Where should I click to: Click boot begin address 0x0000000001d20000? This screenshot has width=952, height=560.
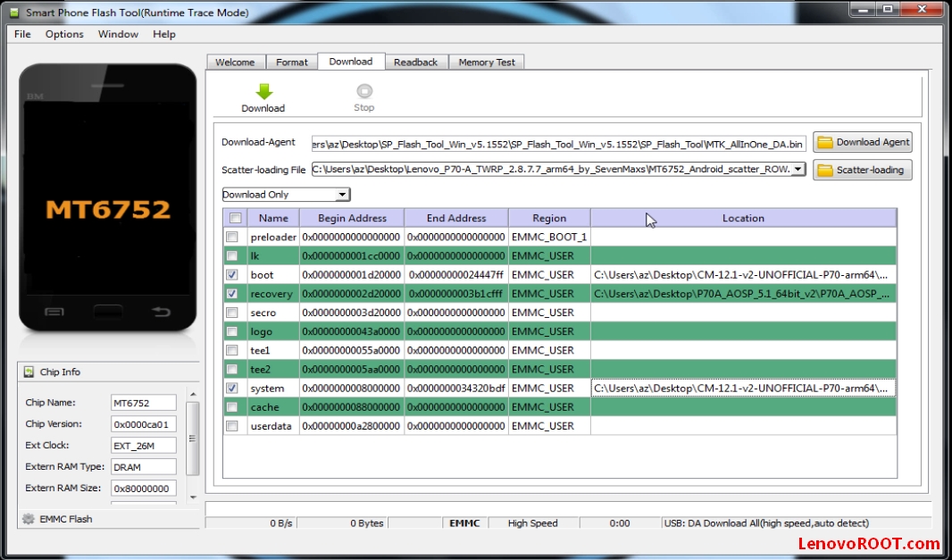click(x=352, y=274)
